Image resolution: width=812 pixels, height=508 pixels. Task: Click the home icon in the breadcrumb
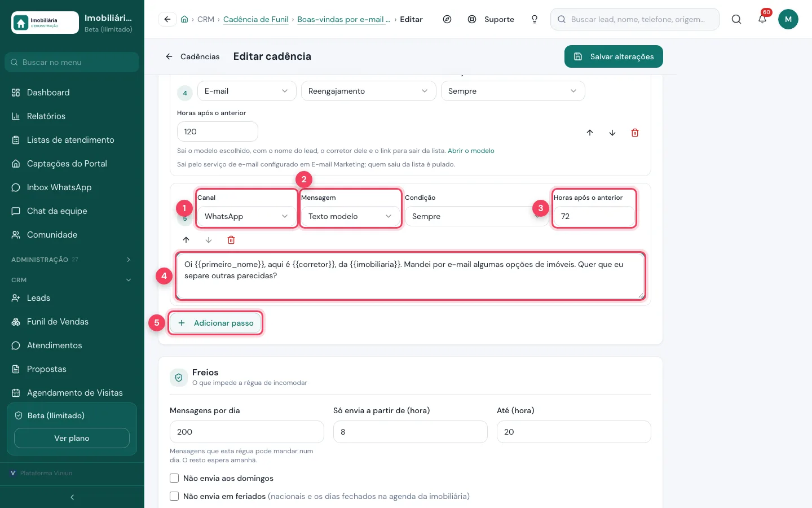[x=184, y=19]
